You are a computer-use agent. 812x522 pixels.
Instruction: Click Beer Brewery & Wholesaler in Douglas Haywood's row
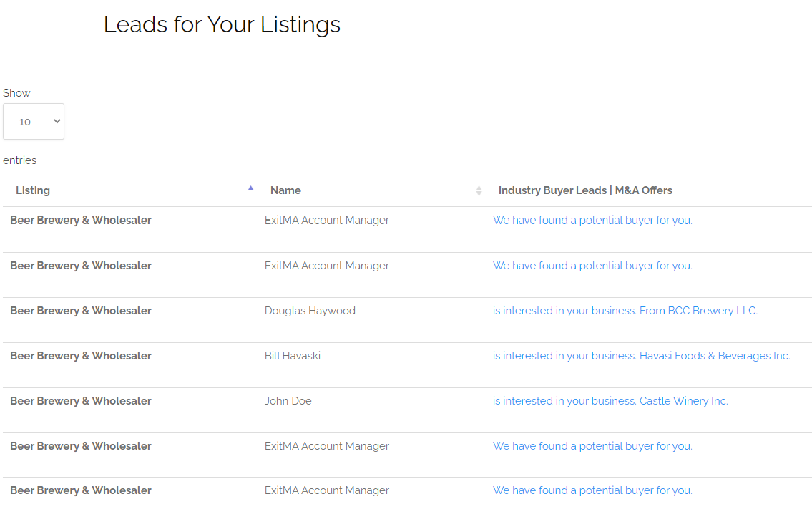point(81,311)
